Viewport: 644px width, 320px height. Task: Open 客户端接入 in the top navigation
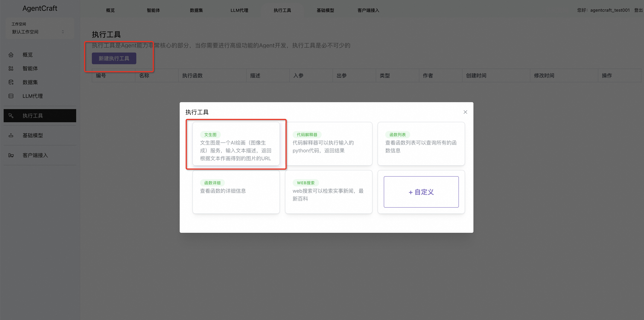pos(368,10)
